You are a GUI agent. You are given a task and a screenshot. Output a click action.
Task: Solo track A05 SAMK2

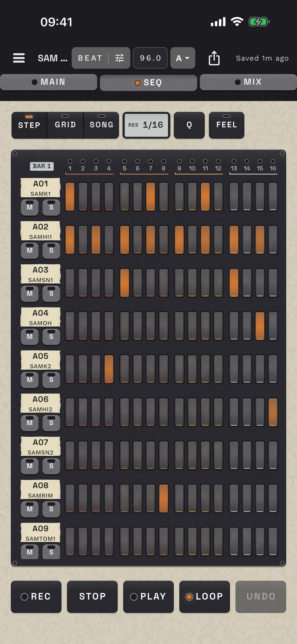(x=51, y=380)
